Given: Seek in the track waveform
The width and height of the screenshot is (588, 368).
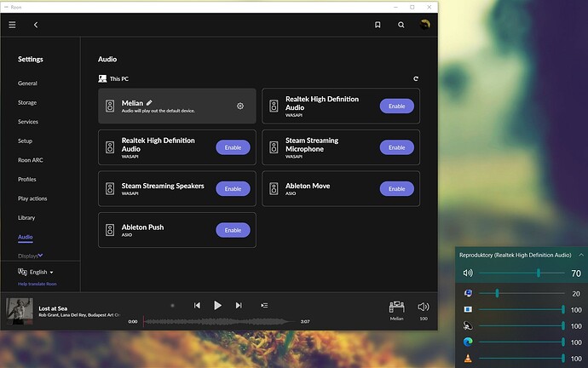Looking at the screenshot, I should (219, 321).
